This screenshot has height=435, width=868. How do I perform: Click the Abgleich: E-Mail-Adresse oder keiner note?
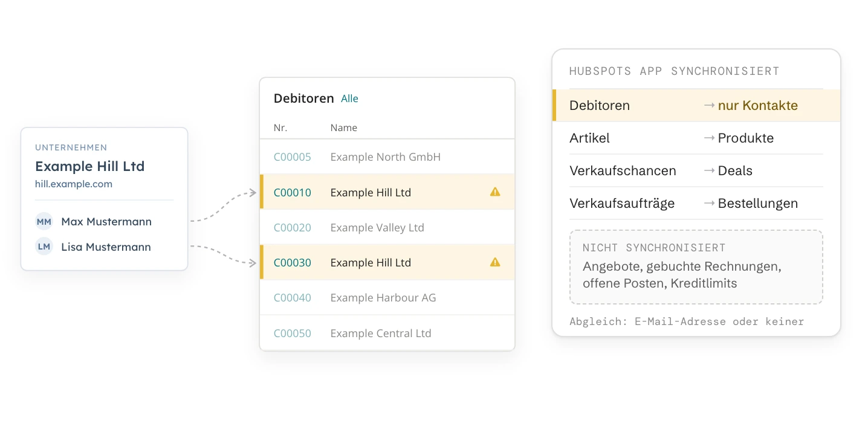687,321
